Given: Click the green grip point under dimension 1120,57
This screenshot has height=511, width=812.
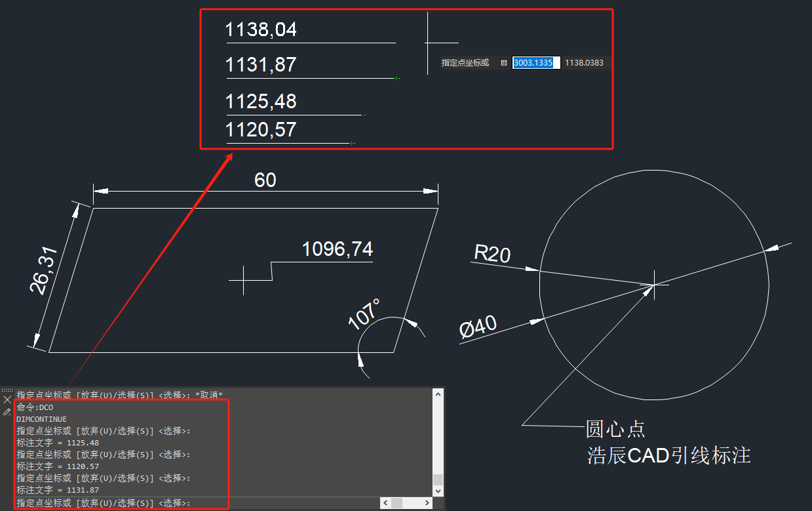Looking at the screenshot, I should [353, 142].
